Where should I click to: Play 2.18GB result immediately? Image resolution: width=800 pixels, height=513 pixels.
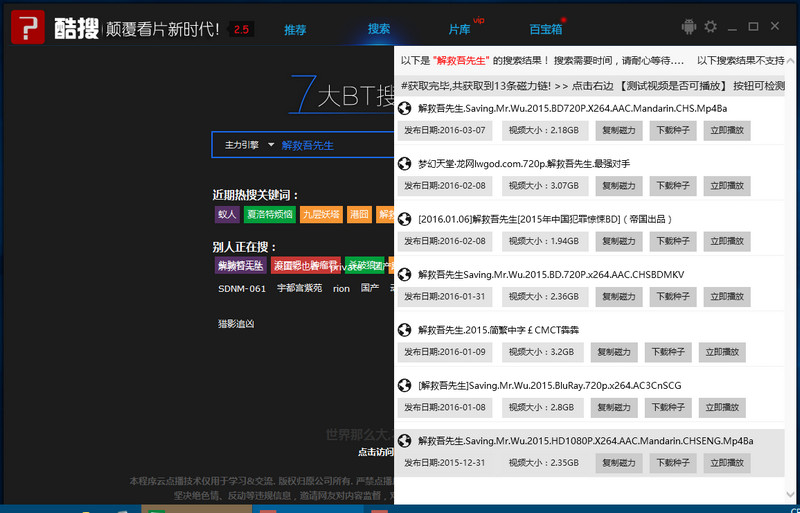(x=727, y=131)
